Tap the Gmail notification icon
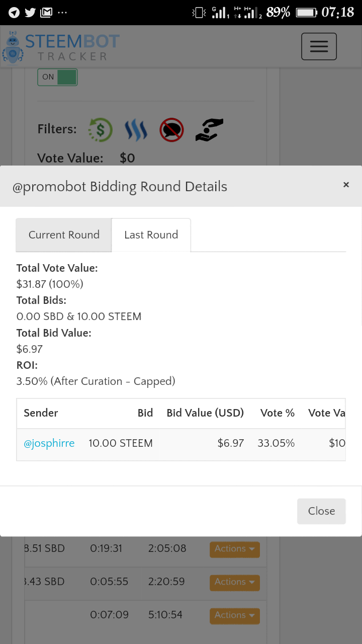Screen dimensions: 362x644 tap(46, 12)
